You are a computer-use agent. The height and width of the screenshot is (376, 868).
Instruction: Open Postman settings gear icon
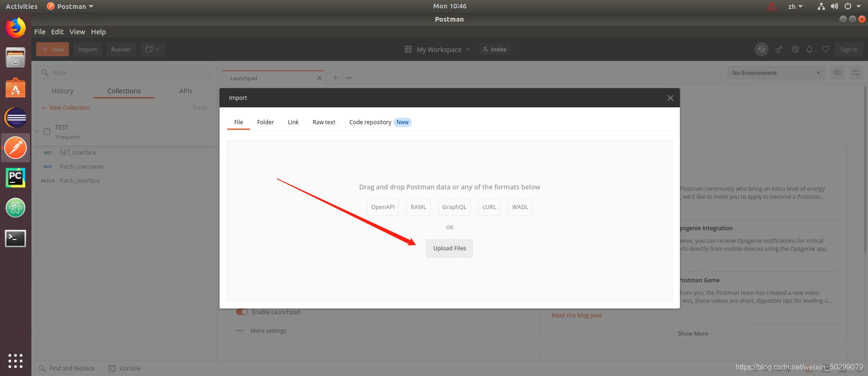(x=795, y=49)
